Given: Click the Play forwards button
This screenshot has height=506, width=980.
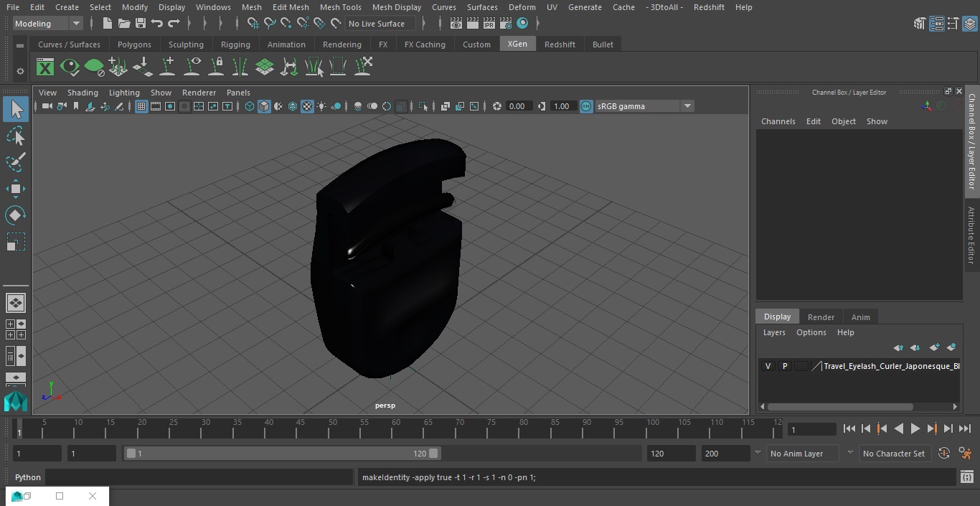Looking at the screenshot, I should (915, 428).
